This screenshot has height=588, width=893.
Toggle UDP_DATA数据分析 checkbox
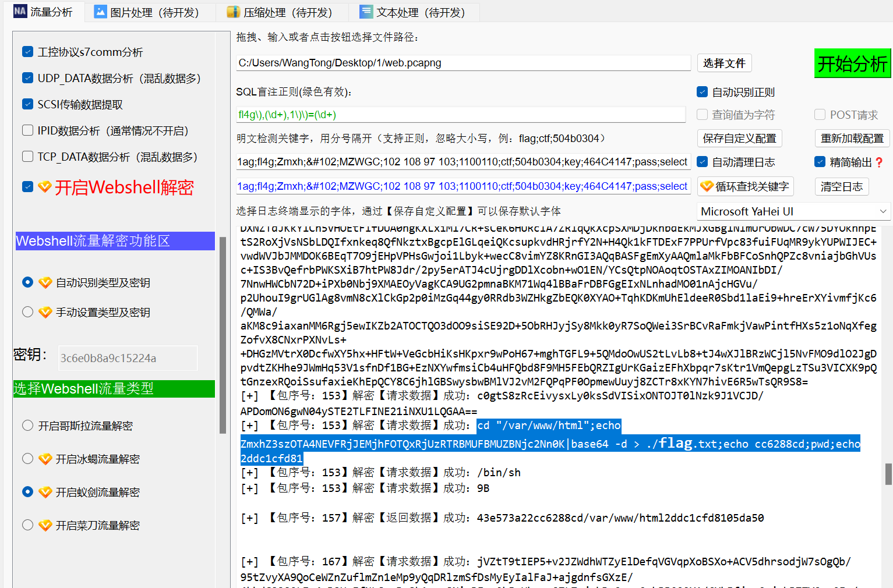27,78
